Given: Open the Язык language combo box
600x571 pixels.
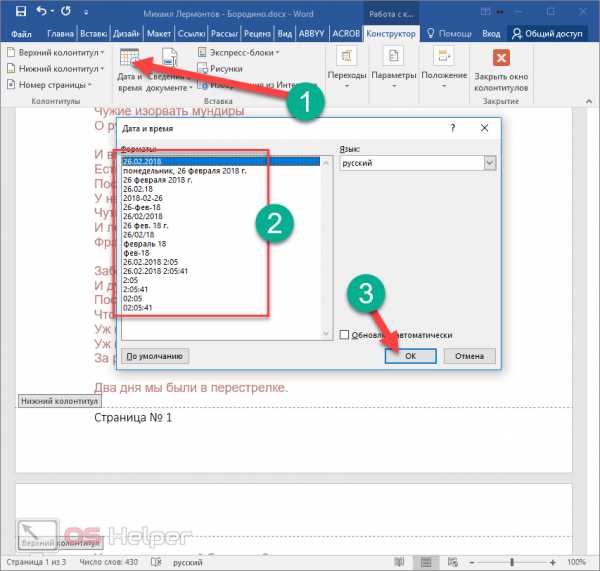Looking at the screenshot, I should [x=417, y=163].
